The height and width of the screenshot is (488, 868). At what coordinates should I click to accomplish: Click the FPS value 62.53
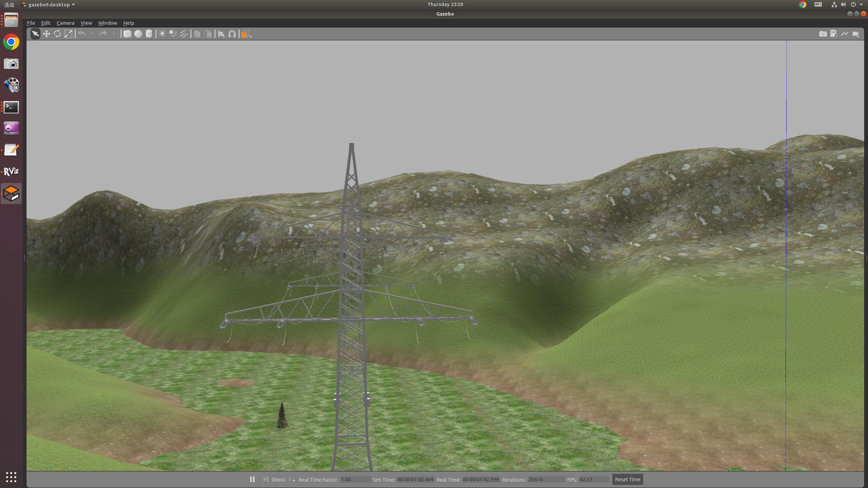click(594, 480)
